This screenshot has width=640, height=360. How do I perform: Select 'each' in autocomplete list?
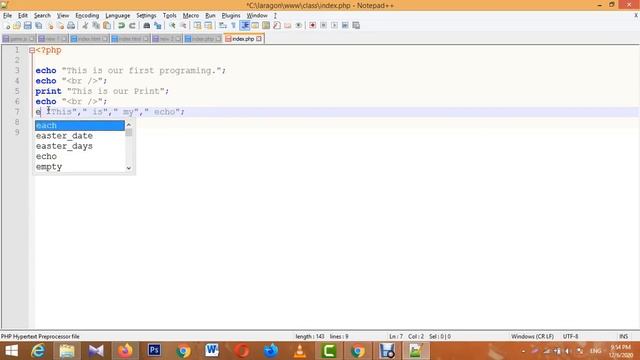coord(80,125)
